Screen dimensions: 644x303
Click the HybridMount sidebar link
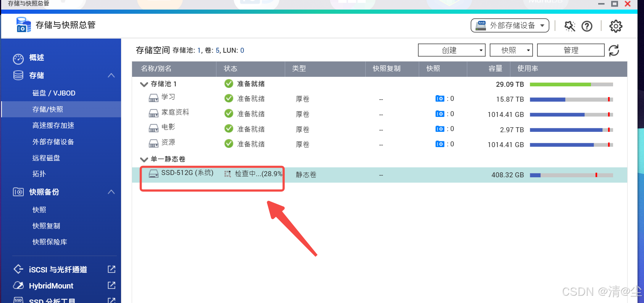click(x=51, y=286)
